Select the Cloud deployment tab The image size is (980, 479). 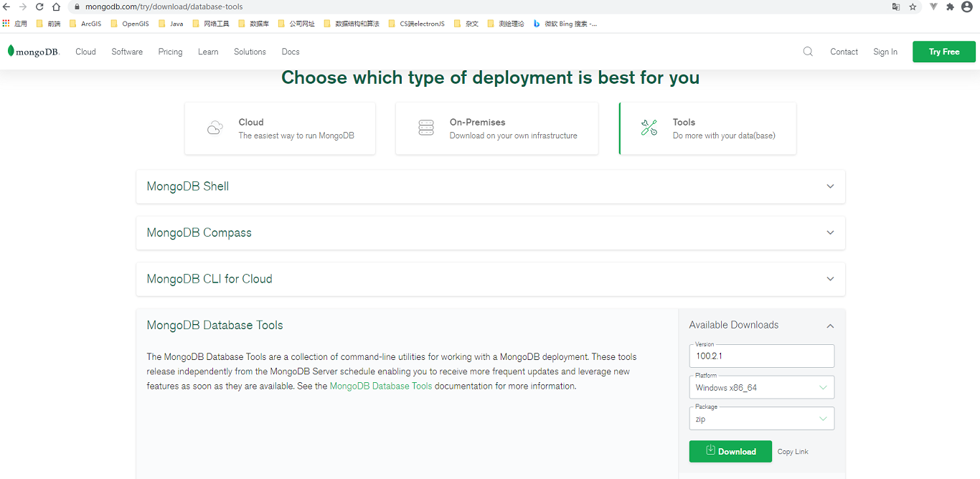point(280,128)
